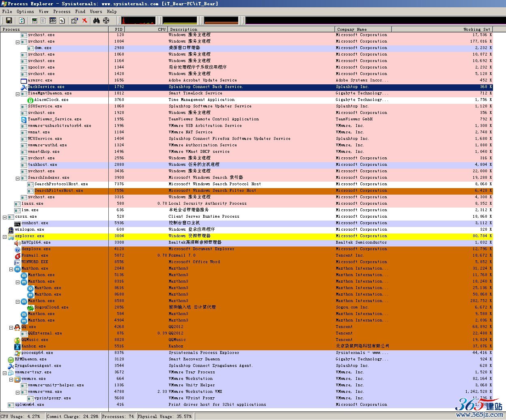Collapse the vmware-vmx.exe tree node

point(17,392)
